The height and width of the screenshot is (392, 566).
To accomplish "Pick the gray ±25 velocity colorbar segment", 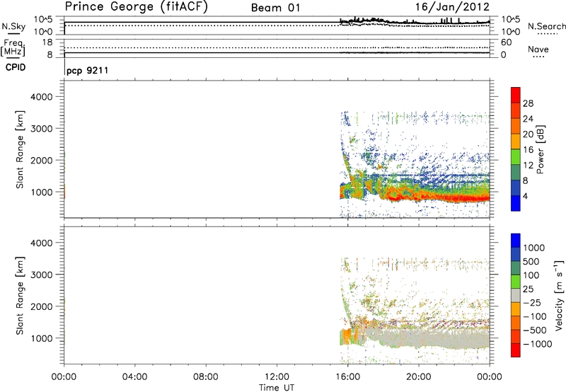I will pos(516,296).
